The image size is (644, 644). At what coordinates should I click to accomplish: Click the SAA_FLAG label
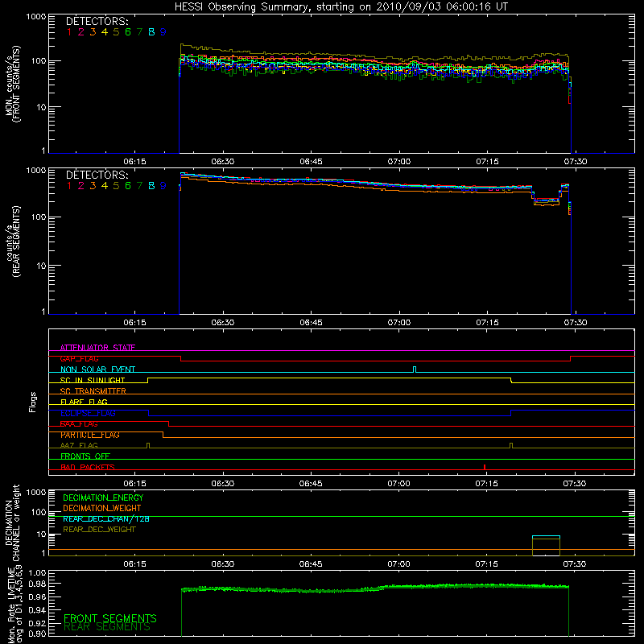tap(79, 424)
